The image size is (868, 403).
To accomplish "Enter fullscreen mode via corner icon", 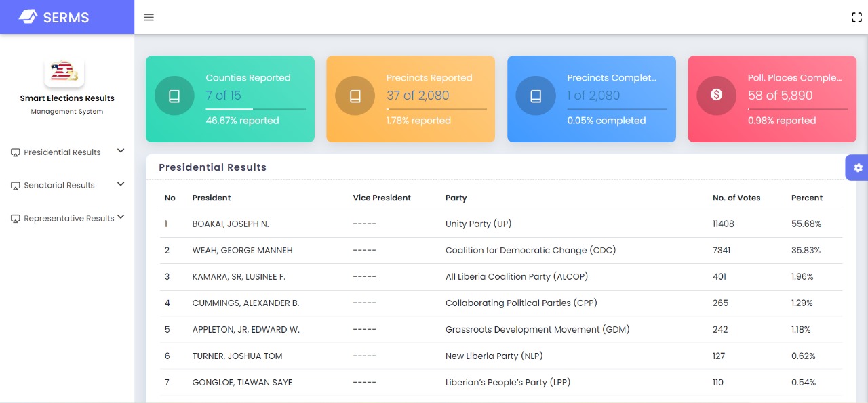I will 856,18.
